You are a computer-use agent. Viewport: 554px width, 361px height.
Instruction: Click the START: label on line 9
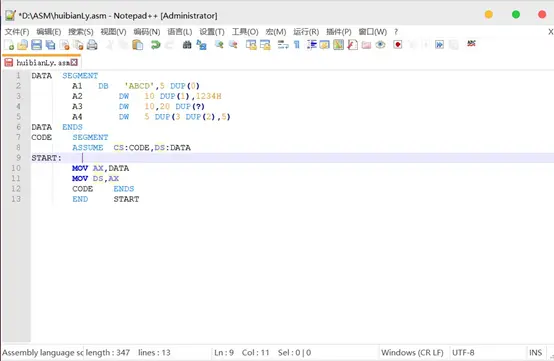coord(46,158)
